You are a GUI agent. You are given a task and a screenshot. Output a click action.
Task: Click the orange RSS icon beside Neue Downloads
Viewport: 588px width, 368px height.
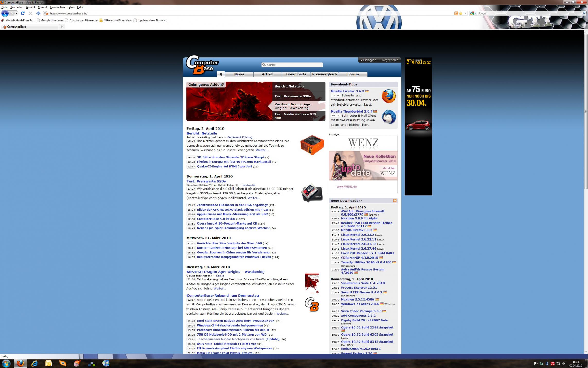click(x=395, y=201)
